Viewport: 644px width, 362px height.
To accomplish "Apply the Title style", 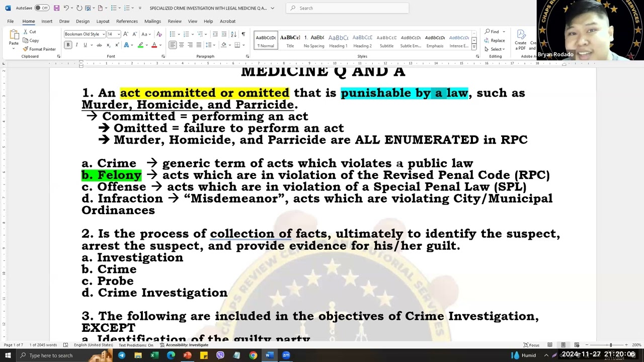I will pos(290,41).
